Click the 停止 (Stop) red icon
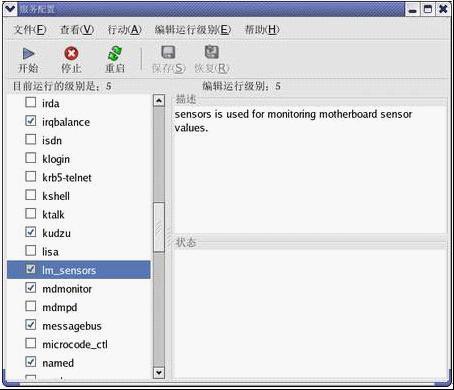454x390 pixels. click(x=71, y=53)
